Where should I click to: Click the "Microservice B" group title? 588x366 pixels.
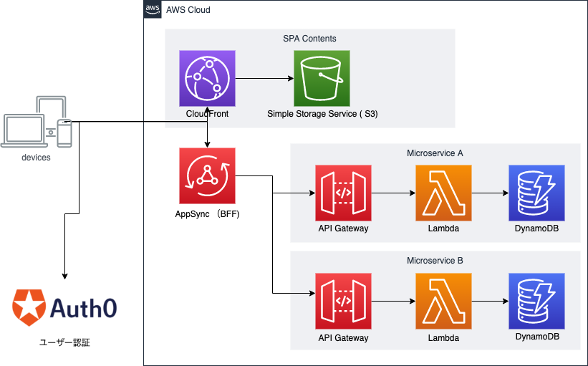point(435,261)
